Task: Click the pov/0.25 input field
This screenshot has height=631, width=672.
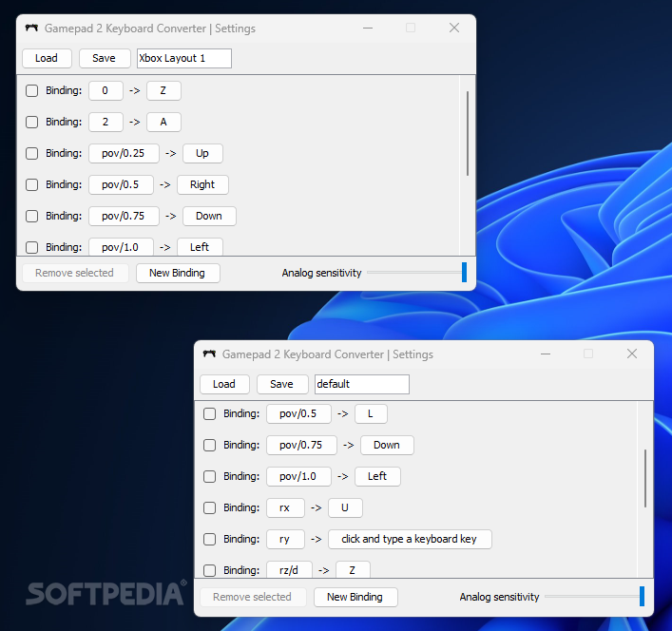Action: pyautogui.click(x=124, y=153)
